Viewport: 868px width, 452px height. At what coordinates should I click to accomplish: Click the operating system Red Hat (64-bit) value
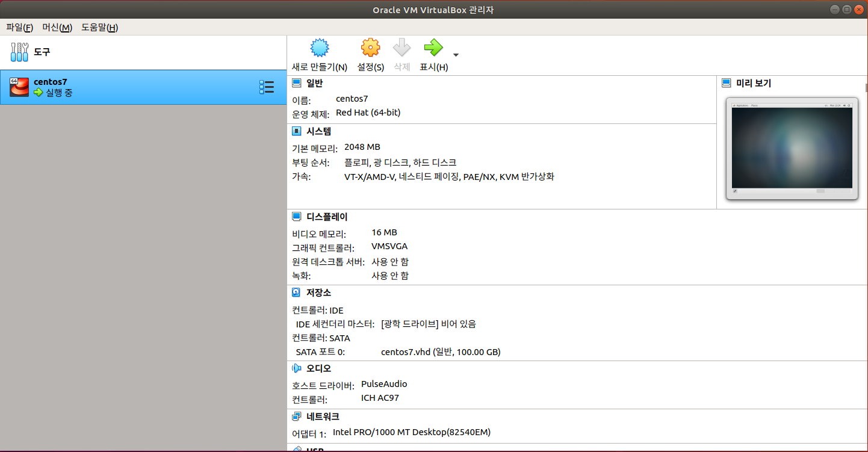point(368,113)
